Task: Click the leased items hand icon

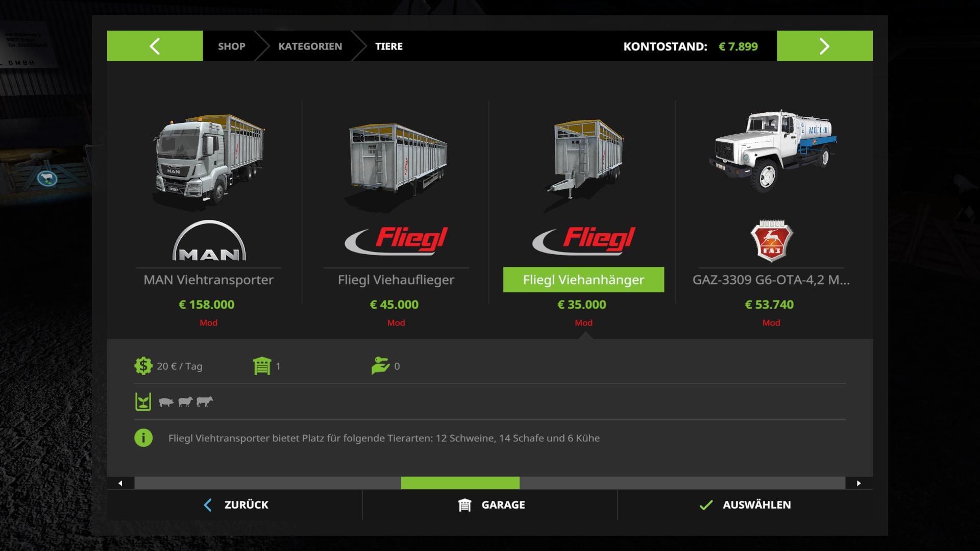Action: 380,366
